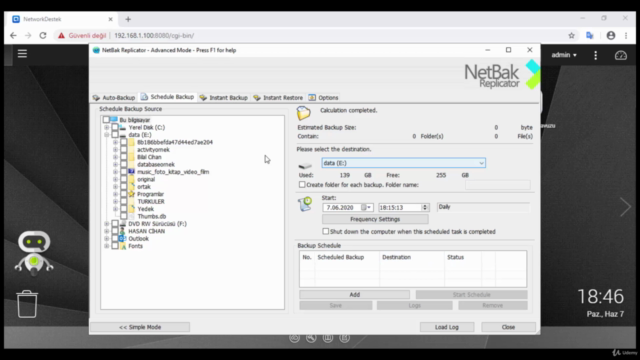
Task: Check the data (E:) checkbox
Action: point(115,135)
